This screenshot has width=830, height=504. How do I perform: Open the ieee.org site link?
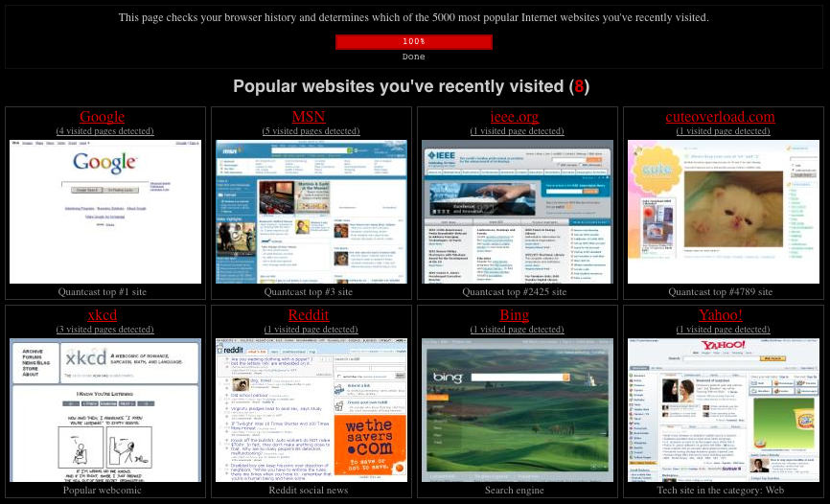pyautogui.click(x=515, y=117)
